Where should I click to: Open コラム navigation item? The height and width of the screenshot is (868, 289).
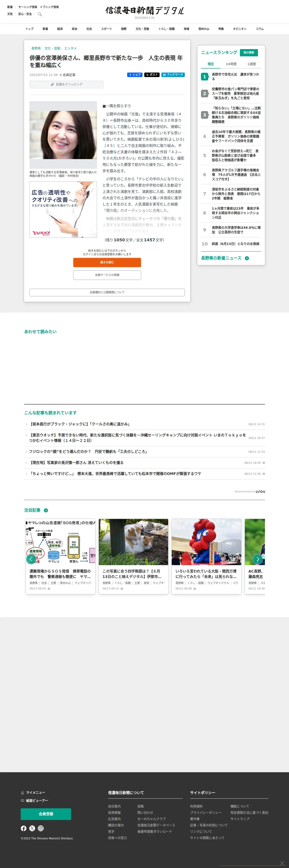(x=259, y=29)
